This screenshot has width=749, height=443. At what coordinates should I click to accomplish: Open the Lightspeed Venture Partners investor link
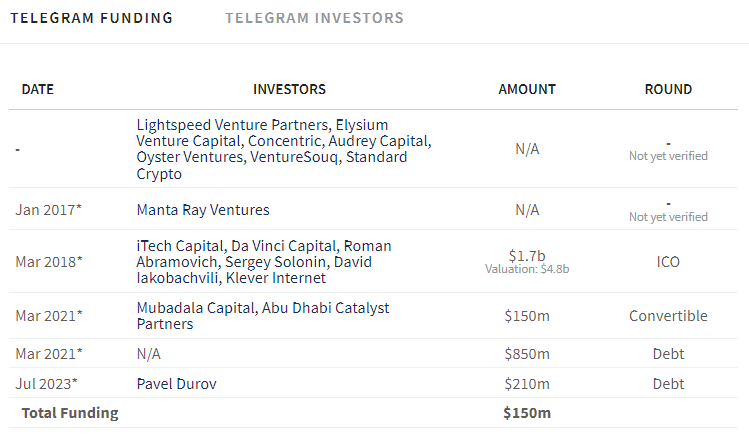(x=233, y=125)
